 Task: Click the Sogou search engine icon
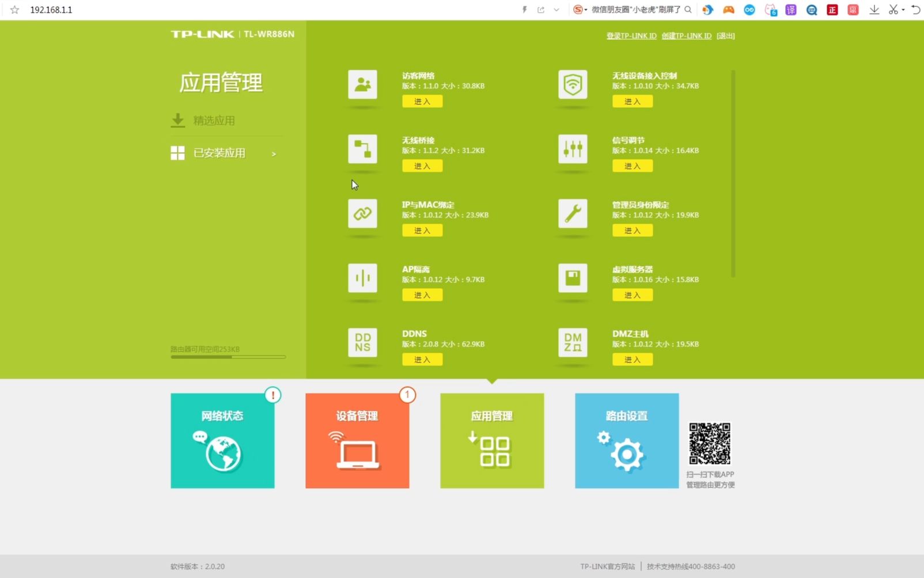tap(578, 10)
